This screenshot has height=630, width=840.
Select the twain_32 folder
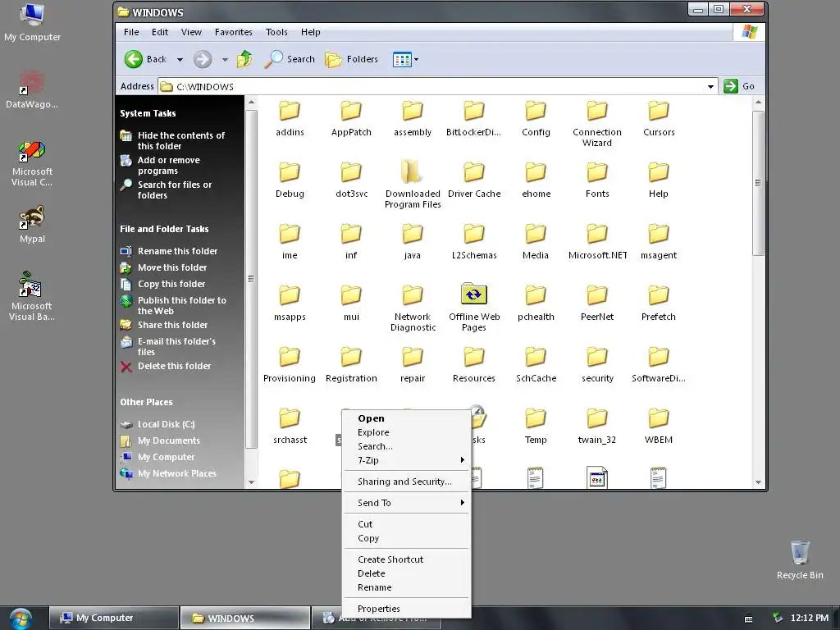597,427
